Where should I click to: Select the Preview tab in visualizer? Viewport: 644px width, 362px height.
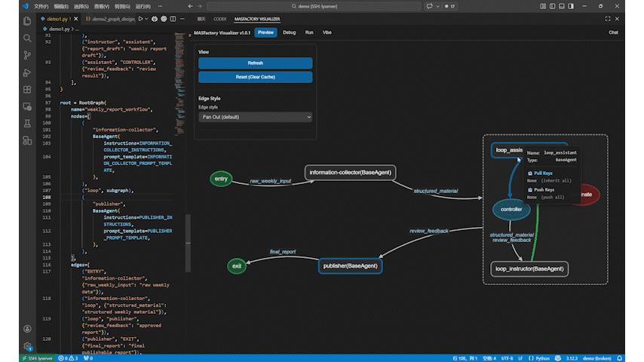tap(265, 32)
